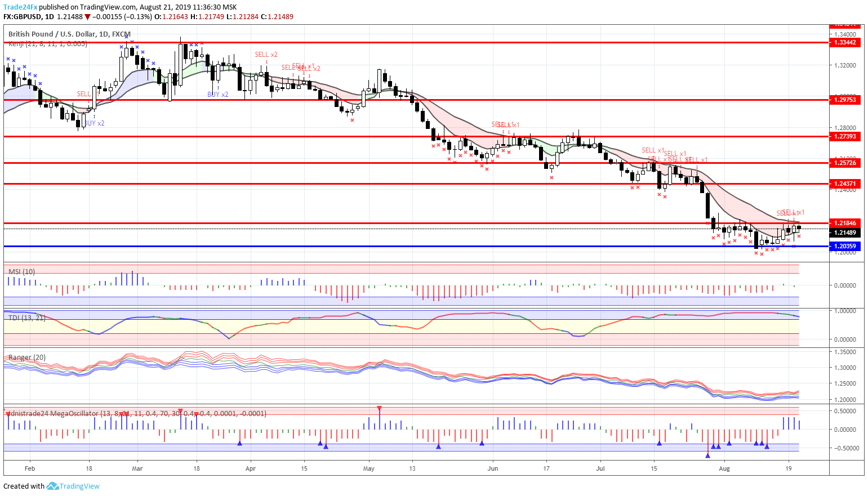Screen dimensions: 868x496
Task: Click the red horizontal line at 1.33442
Action: (416, 42)
